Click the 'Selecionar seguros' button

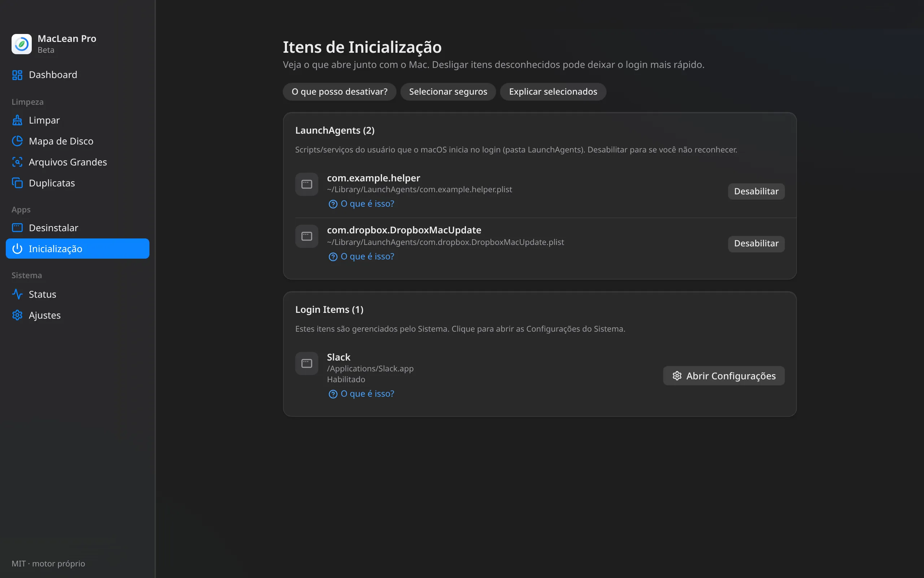tap(448, 92)
